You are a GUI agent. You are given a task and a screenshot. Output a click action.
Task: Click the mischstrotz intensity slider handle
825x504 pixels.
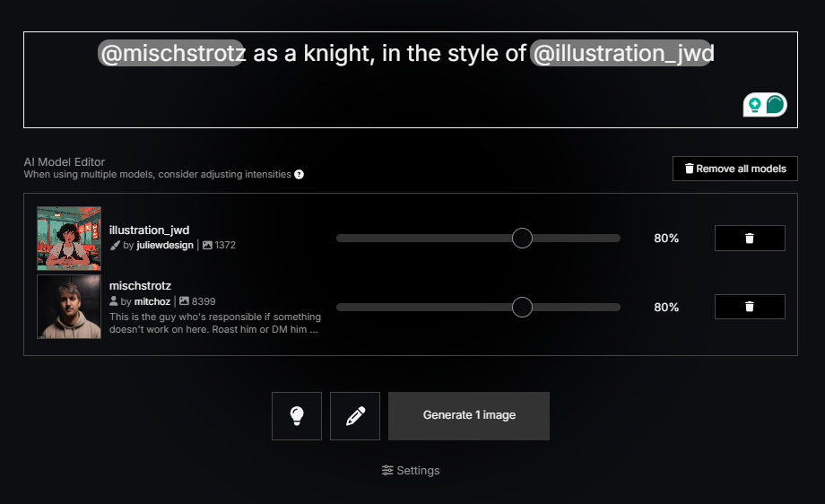tap(522, 307)
